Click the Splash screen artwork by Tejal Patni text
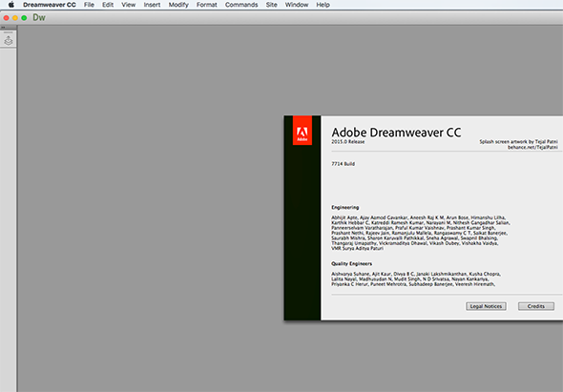 [x=518, y=142]
